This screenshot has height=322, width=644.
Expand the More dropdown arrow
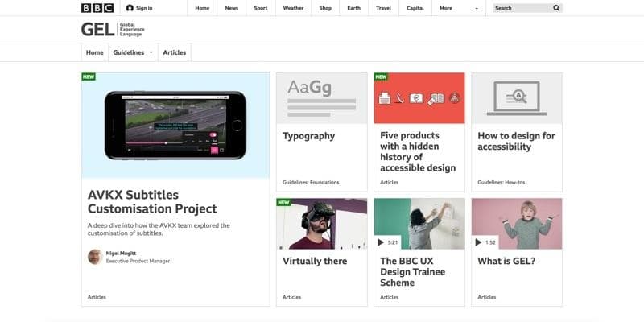[477, 8]
